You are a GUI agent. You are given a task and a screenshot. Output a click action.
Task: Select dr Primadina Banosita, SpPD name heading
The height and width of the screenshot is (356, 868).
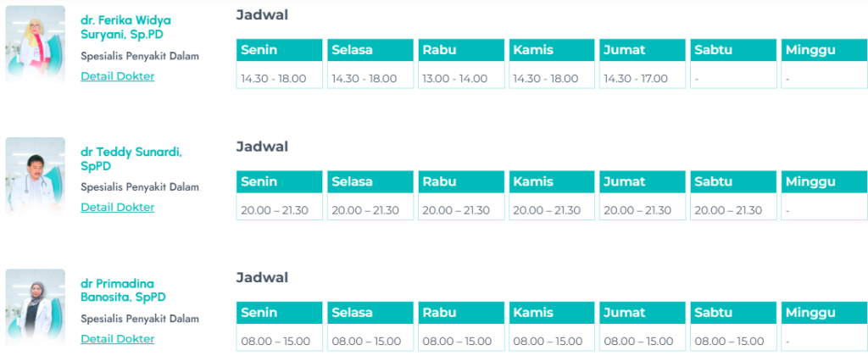(123, 290)
